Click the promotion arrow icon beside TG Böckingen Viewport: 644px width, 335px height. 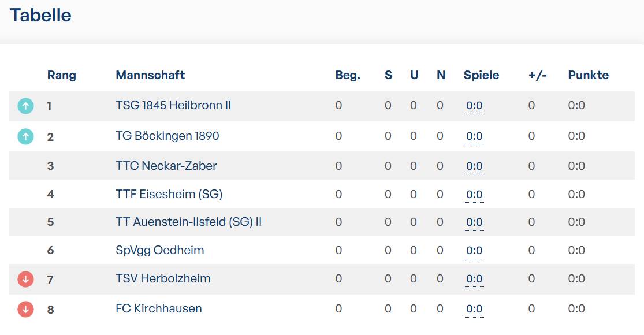coord(25,136)
